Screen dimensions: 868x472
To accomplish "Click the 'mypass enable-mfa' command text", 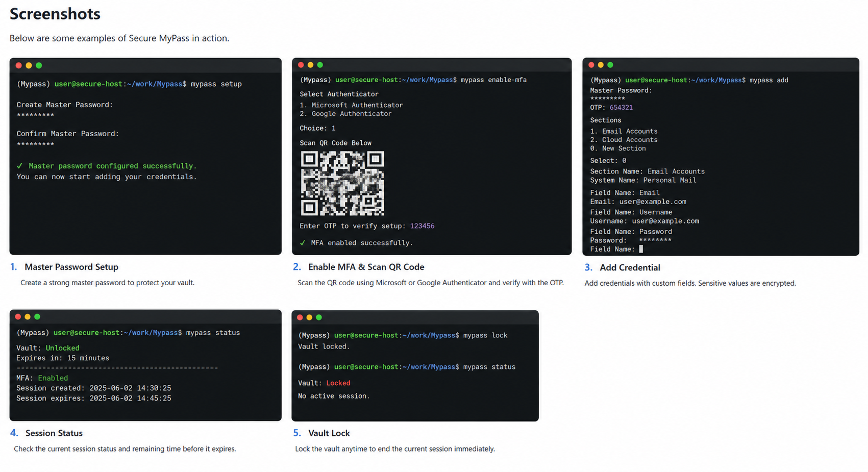I will 493,80.
